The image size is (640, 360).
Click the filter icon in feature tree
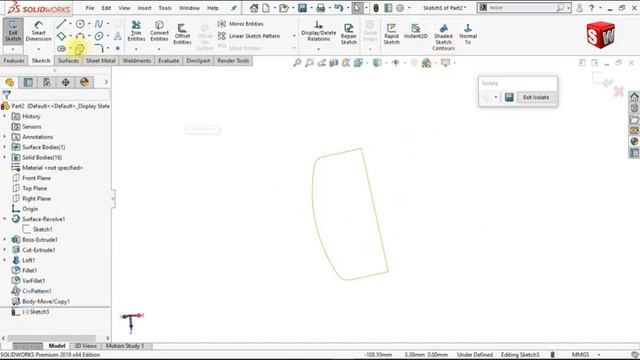coord(7,95)
